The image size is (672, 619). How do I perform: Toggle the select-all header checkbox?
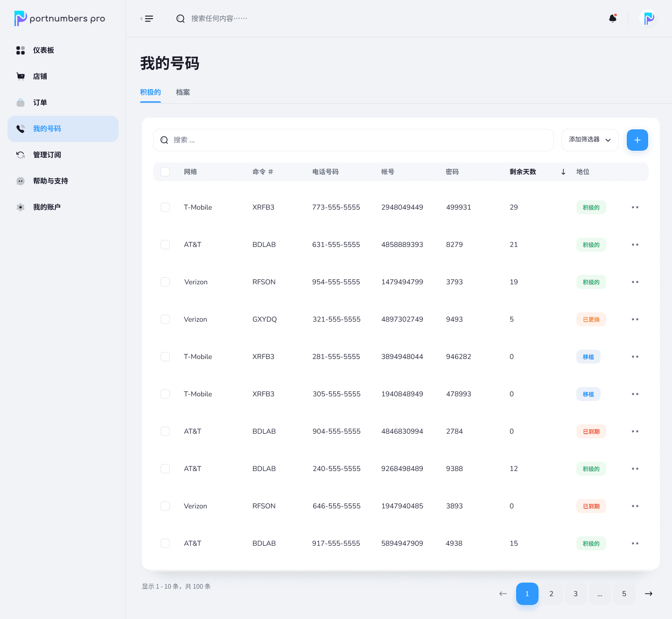pos(165,172)
